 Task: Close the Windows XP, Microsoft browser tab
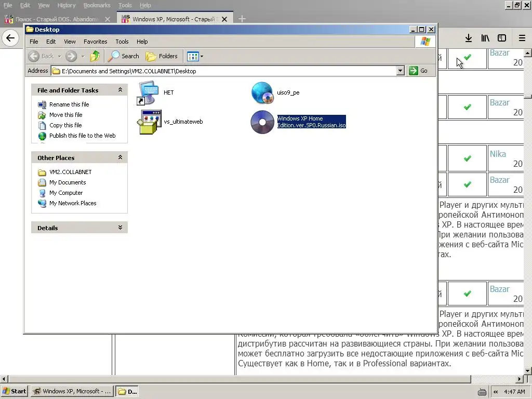click(x=224, y=19)
